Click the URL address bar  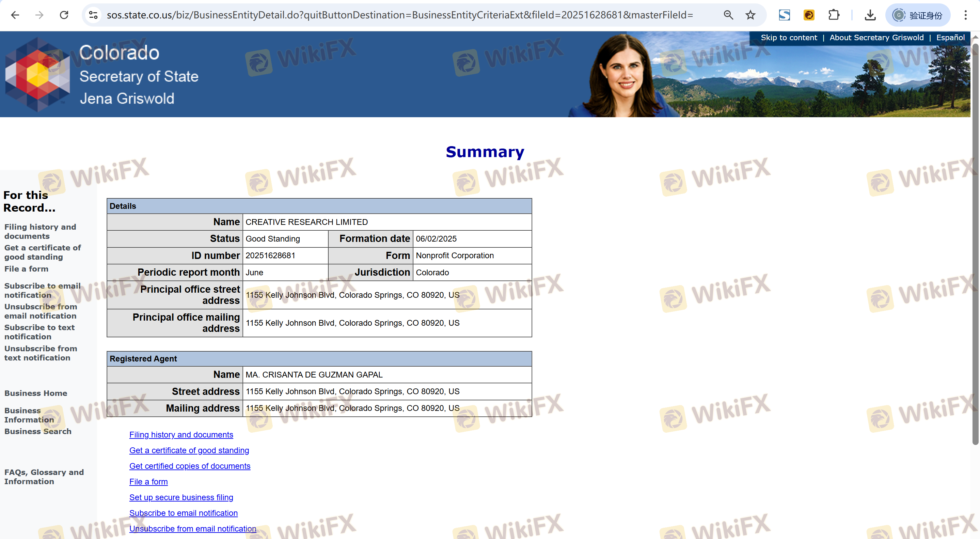(x=399, y=15)
